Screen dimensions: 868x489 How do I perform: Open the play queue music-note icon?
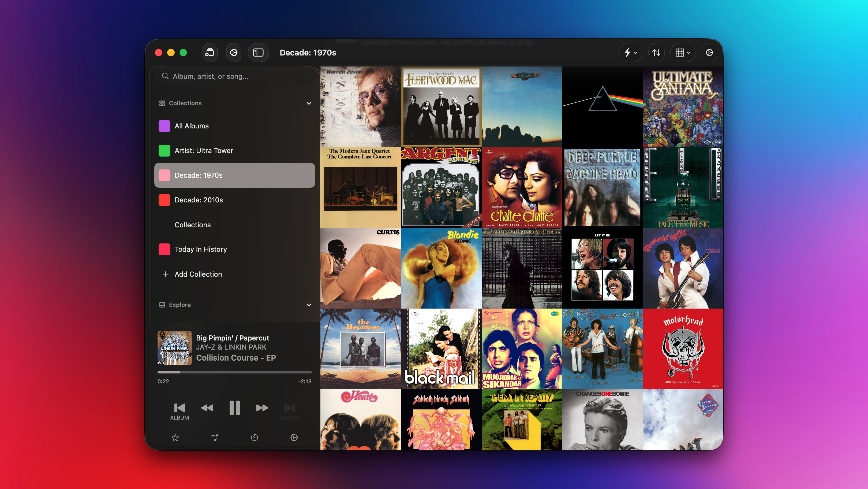coord(215,438)
